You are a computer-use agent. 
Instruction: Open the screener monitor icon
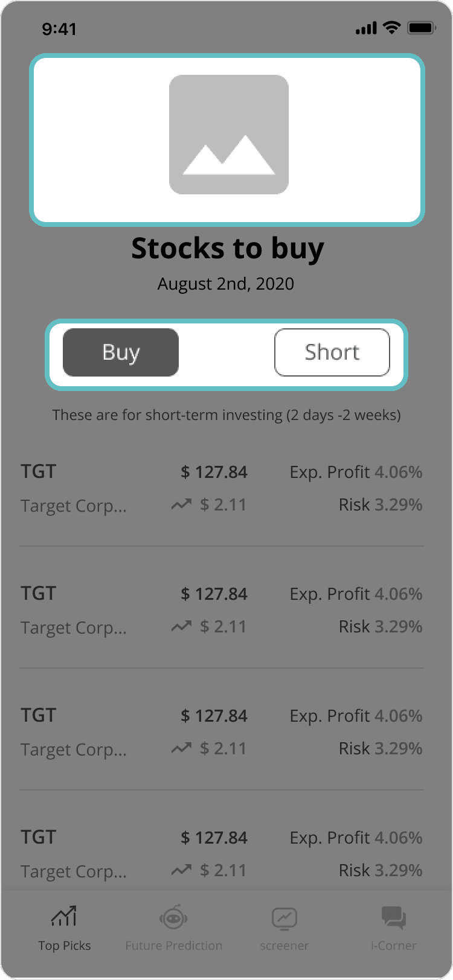[284, 918]
